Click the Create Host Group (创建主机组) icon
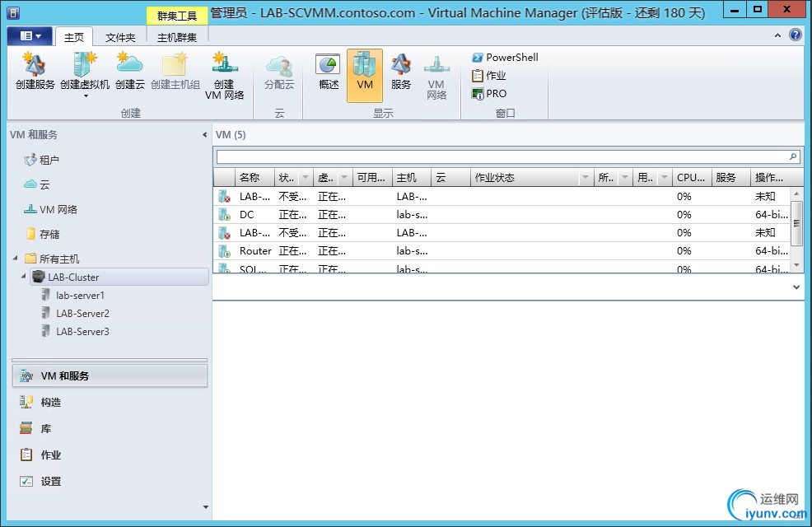The height and width of the screenshot is (527, 812). 175,71
